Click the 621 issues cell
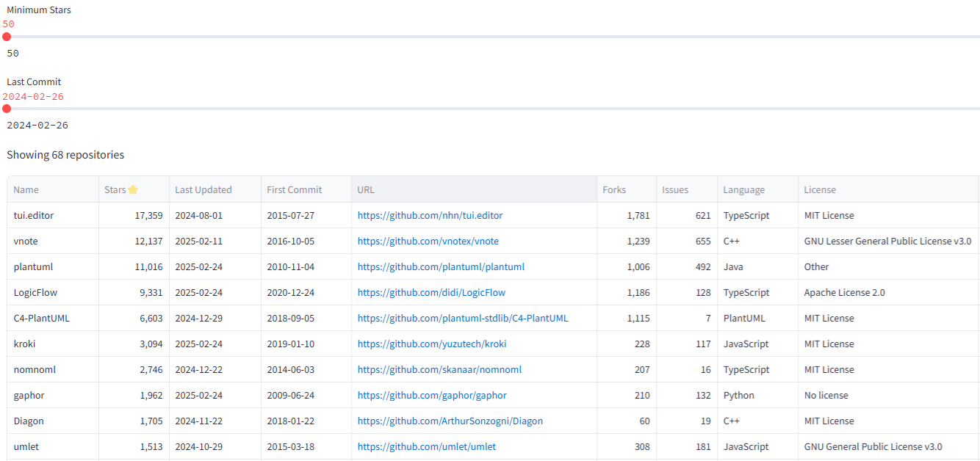The height and width of the screenshot is (461, 980). tap(687, 216)
